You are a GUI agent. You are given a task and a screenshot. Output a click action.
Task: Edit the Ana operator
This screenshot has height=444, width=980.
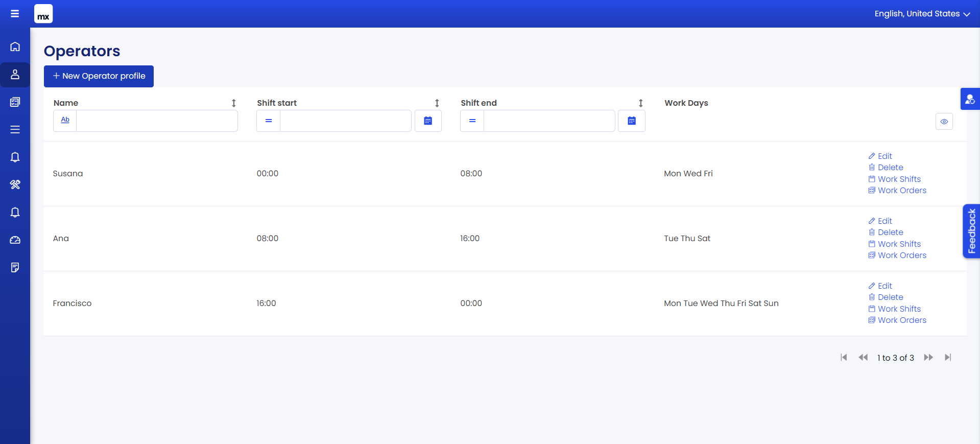(880, 221)
